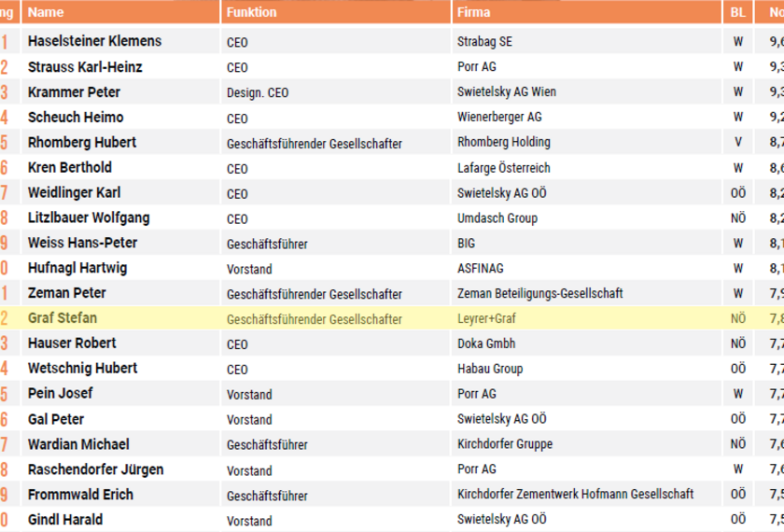Click the Doka Gmbh company cell
The width and height of the screenshot is (784, 532).
pyautogui.click(x=586, y=343)
